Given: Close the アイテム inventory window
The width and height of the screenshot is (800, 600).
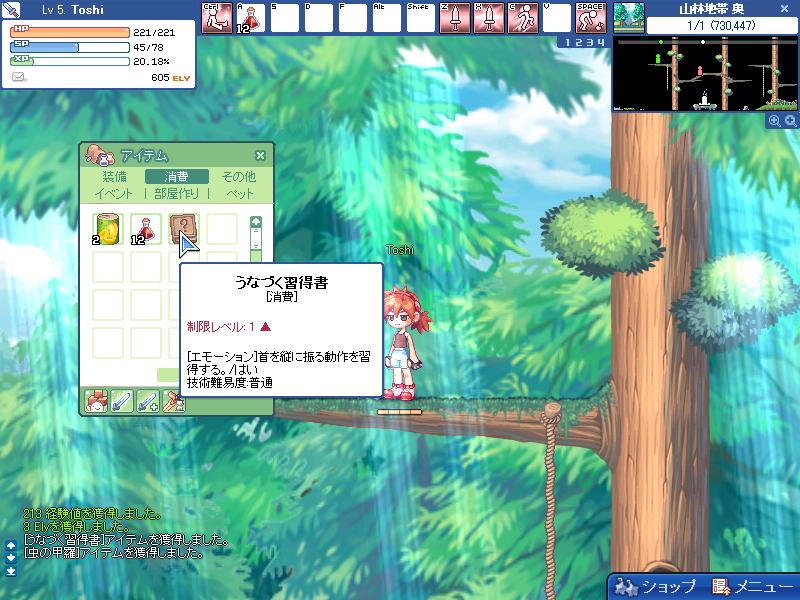Looking at the screenshot, I should click(x=260, y=156).
